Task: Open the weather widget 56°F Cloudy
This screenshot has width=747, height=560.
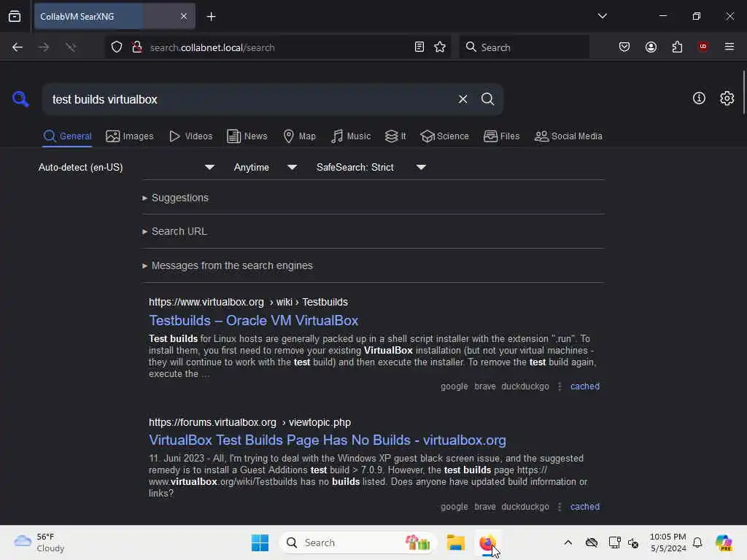Action: coord(39,542)
